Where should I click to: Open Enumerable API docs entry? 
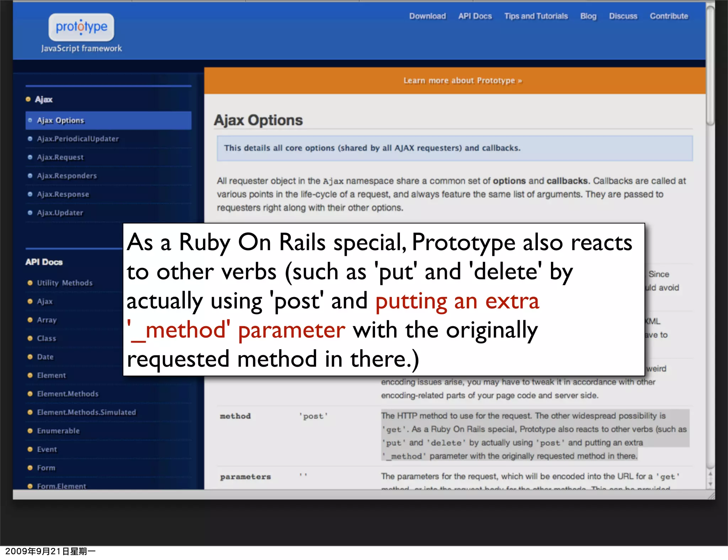(x=58, y=431)
